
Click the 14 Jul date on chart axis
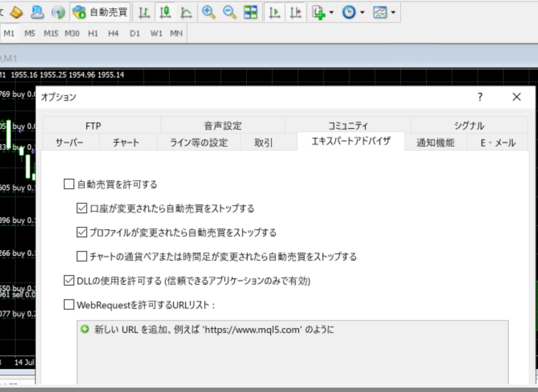pyautogui.click(x=24, y=362)
